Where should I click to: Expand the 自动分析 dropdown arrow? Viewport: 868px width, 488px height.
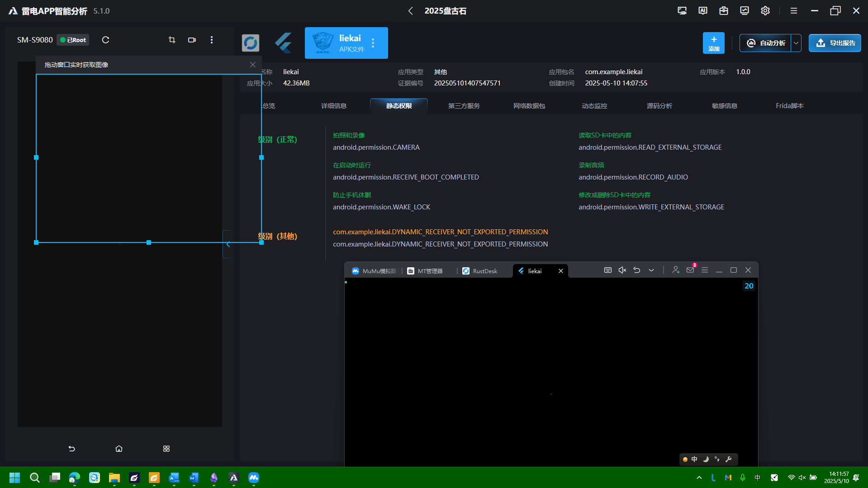pos(796,43)
